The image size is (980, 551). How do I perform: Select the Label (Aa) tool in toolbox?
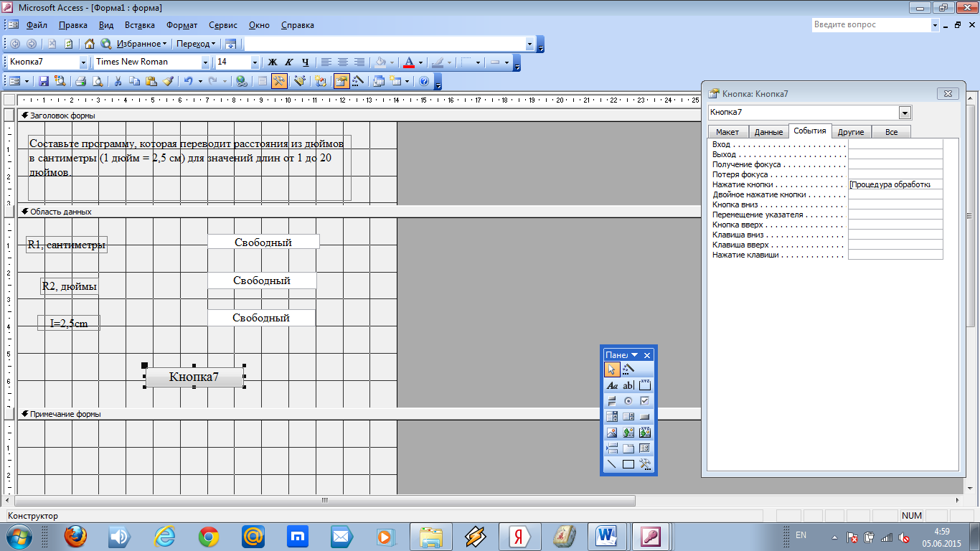611,385
